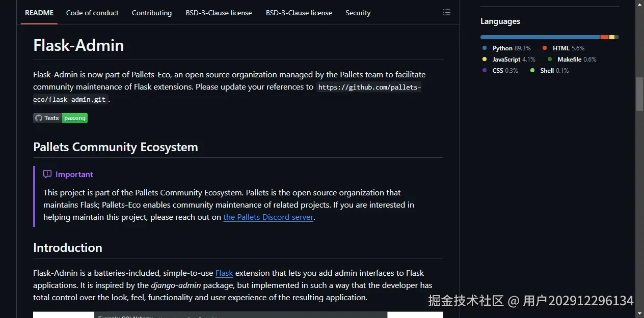
Task: Follow the Flask link in Introduction
Action: [x=224, y=273]
